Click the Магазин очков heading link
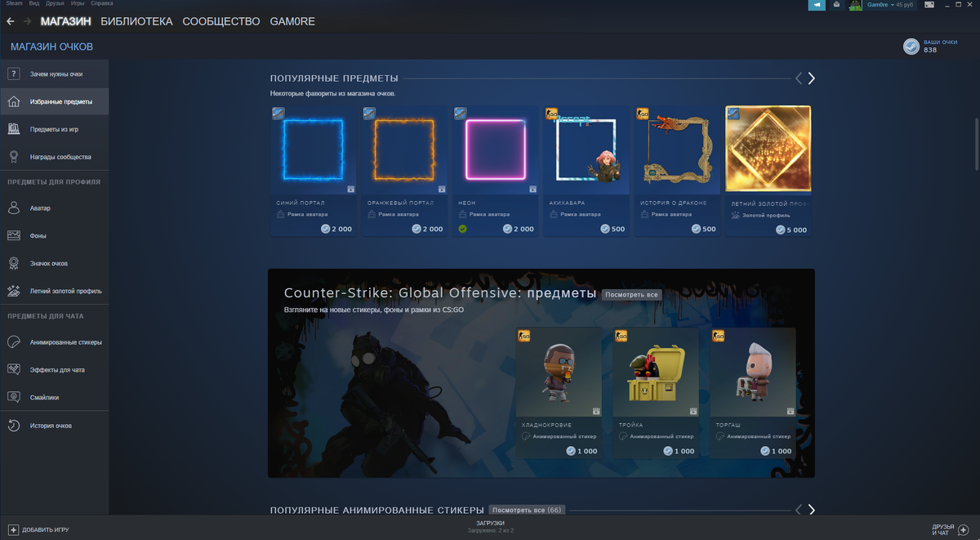980x540 pixels. pyautogui.click(x=51, y=47)
